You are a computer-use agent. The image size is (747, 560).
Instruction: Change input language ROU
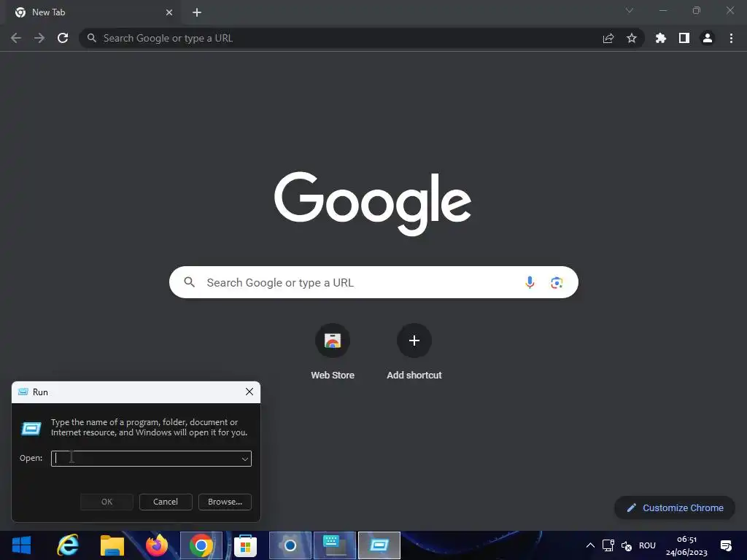[x=647, y=545]
